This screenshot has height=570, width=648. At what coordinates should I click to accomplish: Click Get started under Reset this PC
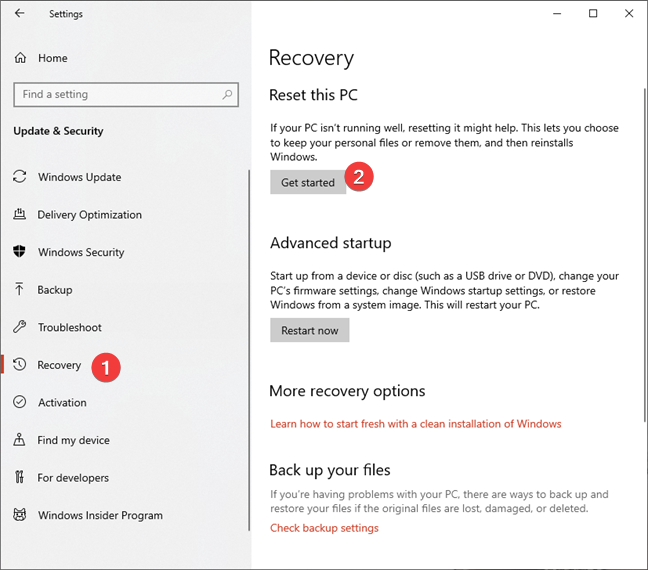308,182
